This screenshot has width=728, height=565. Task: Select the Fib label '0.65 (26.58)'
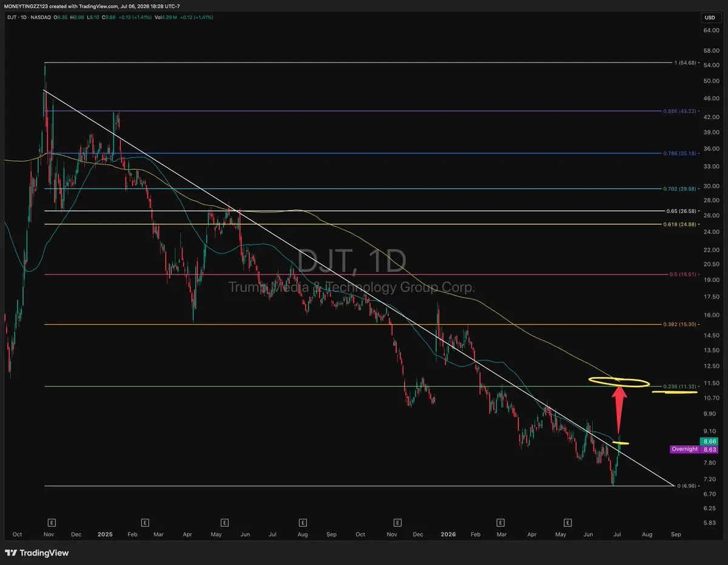coord(681,211)
